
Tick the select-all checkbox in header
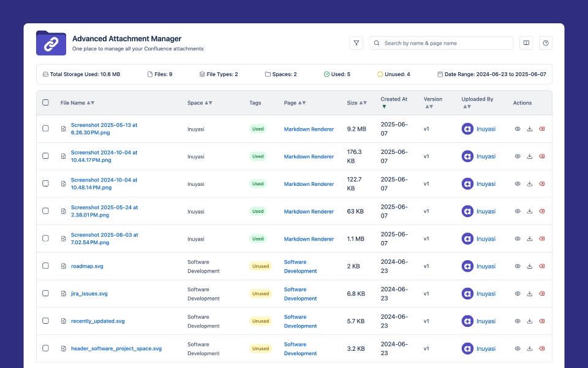tap(45, 102)
